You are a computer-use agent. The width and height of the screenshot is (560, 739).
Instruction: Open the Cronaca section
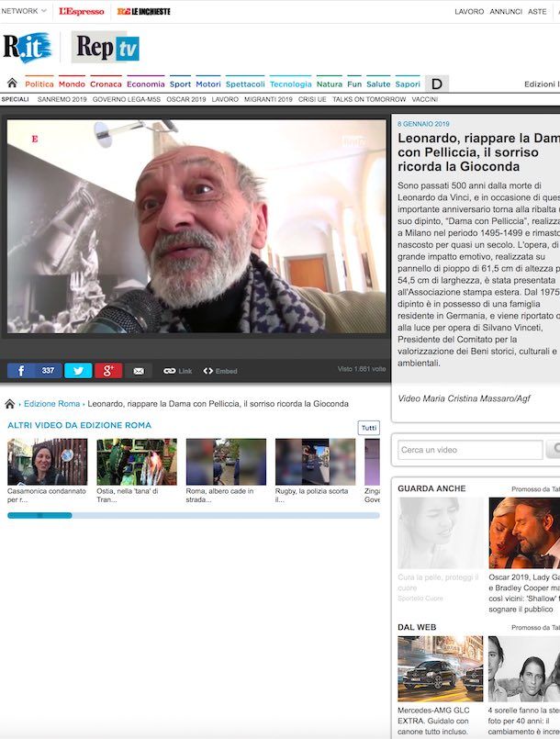(106, 84)
